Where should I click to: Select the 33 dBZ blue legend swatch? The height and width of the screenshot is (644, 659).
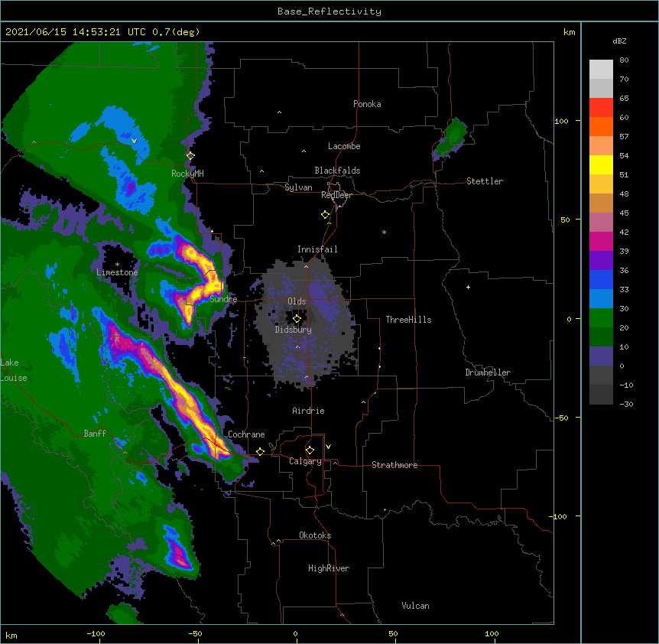(x=601, y=279)
